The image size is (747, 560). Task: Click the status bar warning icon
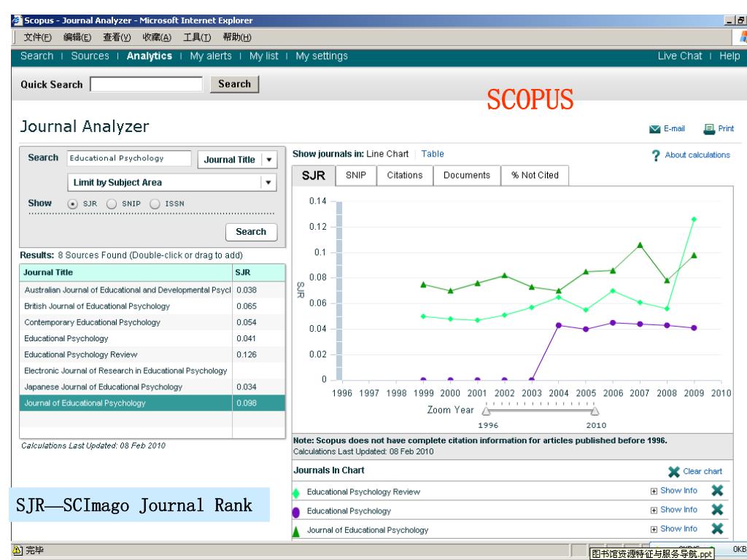(x=18, y=551)
